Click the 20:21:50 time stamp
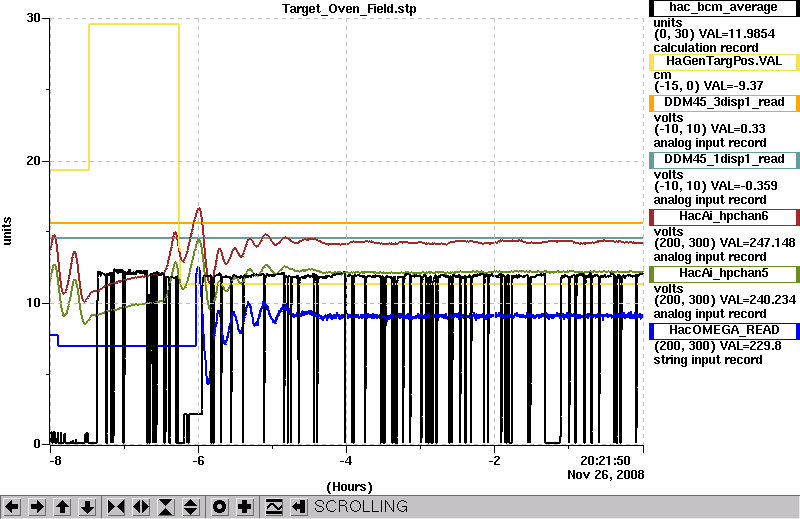Viewport: 800px width, 519px height. click(606, 461)
